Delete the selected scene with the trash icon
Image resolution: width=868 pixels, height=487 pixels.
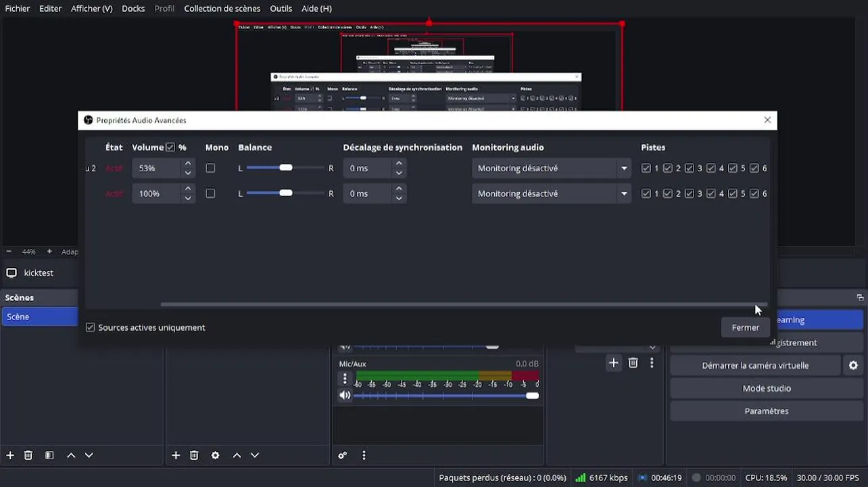pos(28,455)
